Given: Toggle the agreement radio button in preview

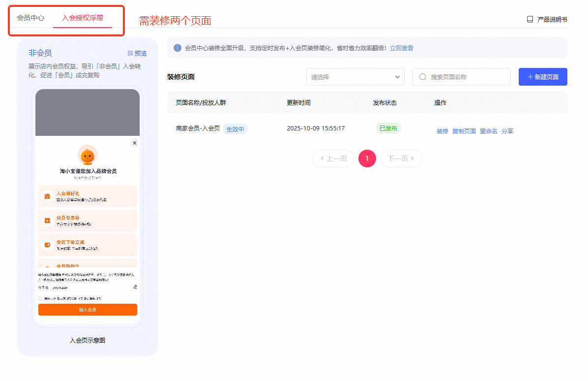Looking at the screenshot, I should pyautogui.click(x=40, y=298).
